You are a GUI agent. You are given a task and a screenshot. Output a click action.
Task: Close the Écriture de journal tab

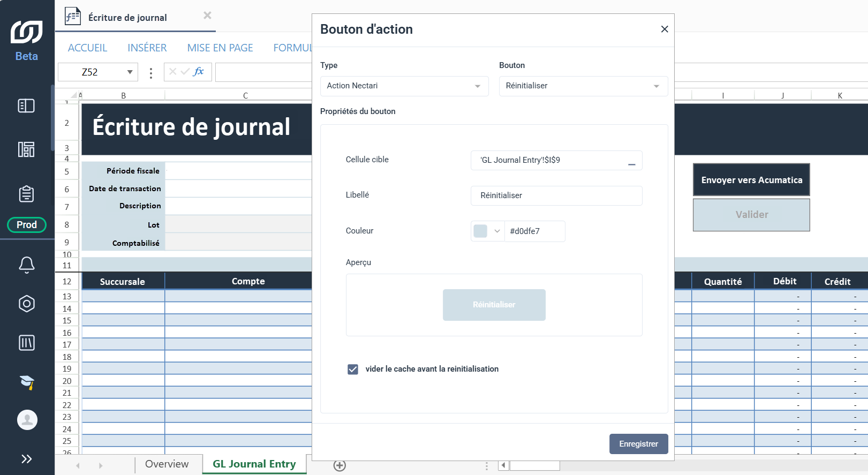click(207, 16)
